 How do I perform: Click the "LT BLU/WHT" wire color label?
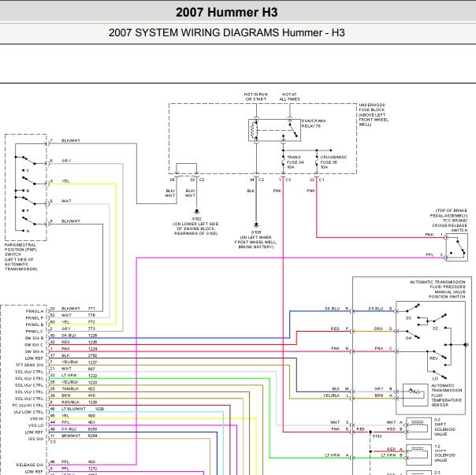(x=74, y=409)
